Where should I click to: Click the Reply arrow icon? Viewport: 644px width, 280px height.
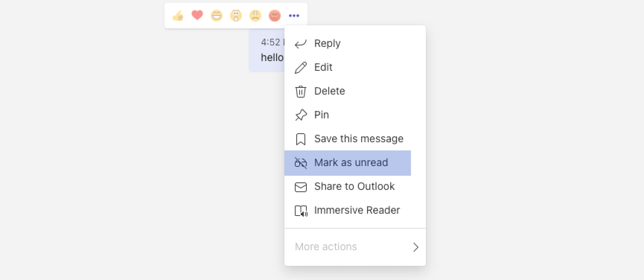click(x=301, y=43)
